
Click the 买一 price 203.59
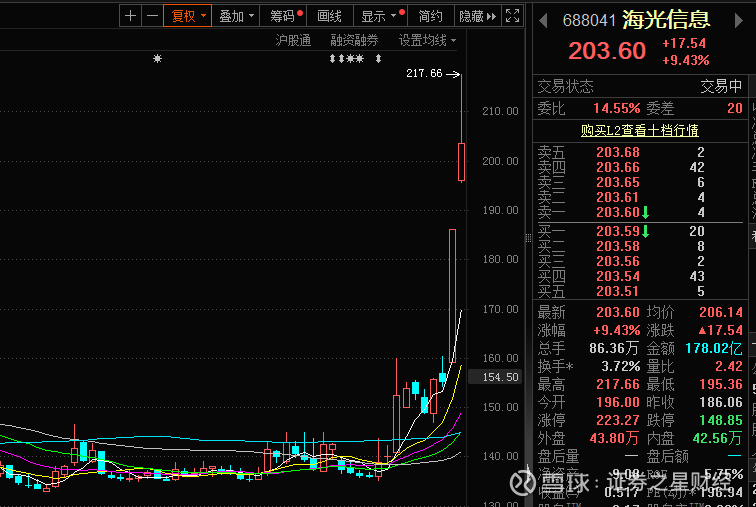click(618, 231)
